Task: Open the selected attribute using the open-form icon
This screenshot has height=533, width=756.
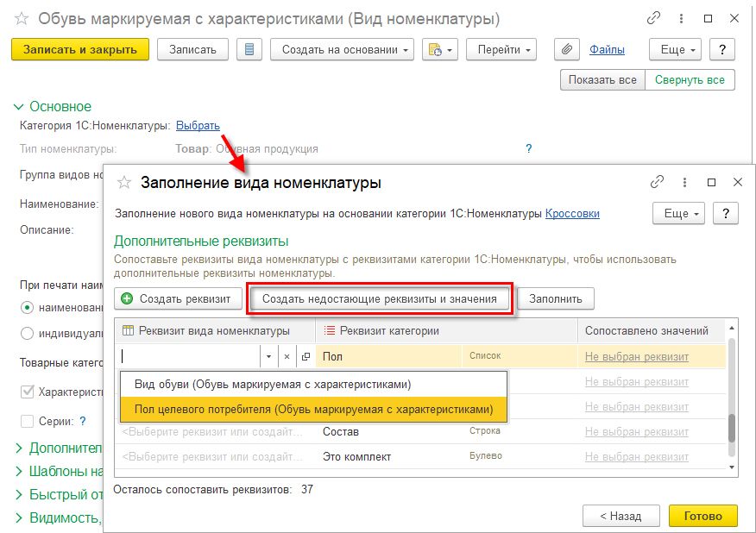Action: 306,356
